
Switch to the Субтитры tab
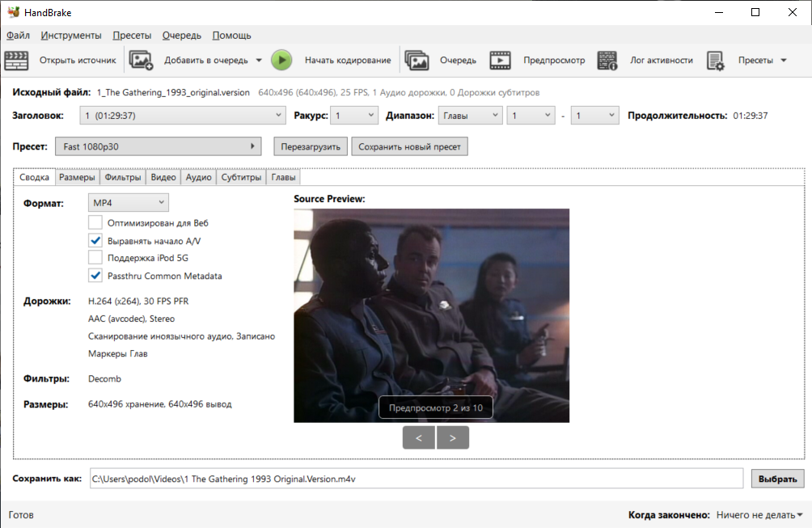click(241, 177)
